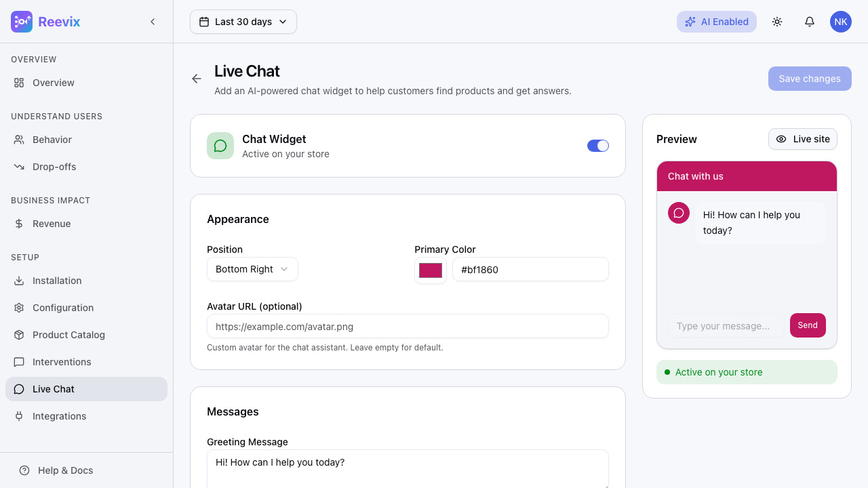Viewport: 868px width, 488px height.
Task: Click the calendar icon in date picker
Action: [204, 22]
